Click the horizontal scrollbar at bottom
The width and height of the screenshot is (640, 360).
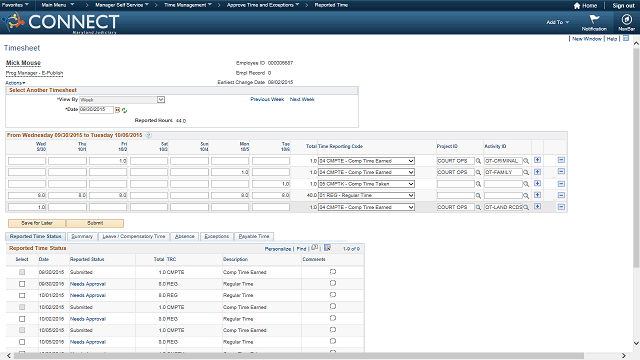[x=299, y=356]
